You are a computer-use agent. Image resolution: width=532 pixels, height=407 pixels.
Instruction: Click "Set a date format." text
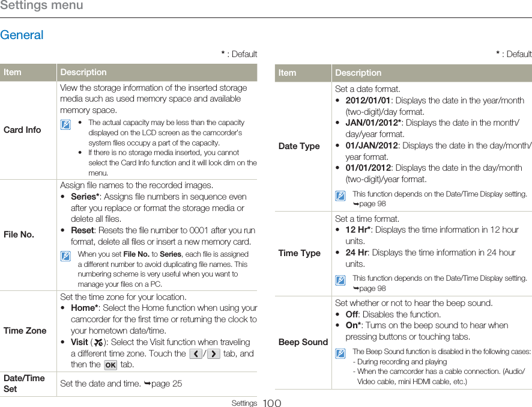[368, 89]
